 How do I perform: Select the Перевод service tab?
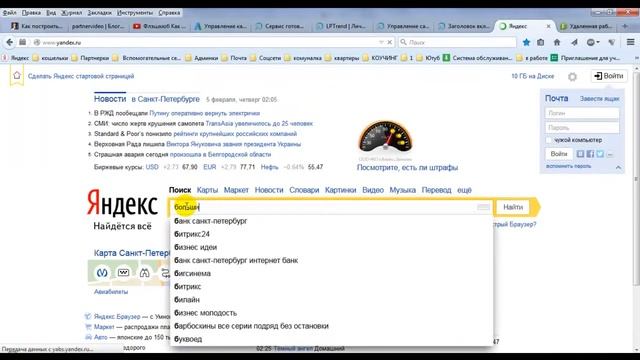[x=436, y=190]
